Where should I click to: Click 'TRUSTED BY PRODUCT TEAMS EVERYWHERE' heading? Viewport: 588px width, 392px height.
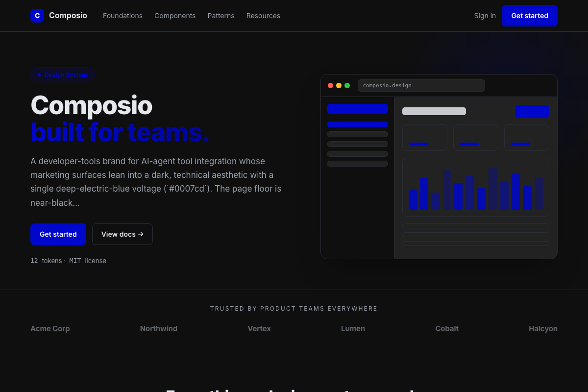tap(294, 309)
